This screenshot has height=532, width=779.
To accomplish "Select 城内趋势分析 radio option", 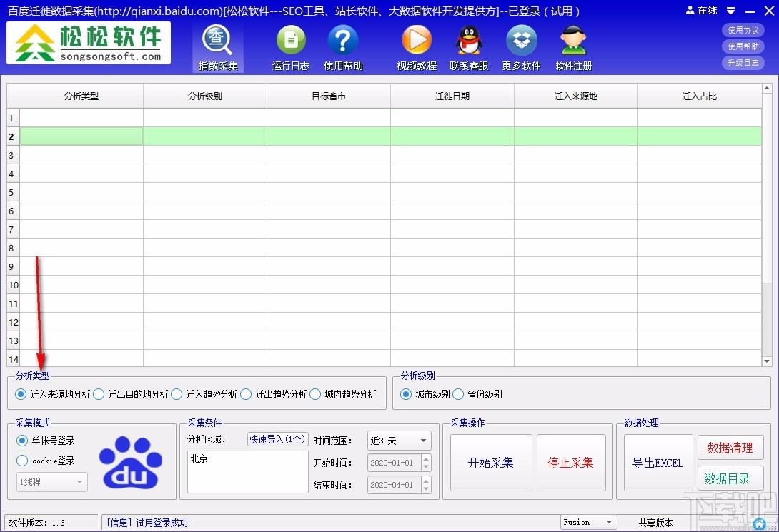I will [343, 394].
